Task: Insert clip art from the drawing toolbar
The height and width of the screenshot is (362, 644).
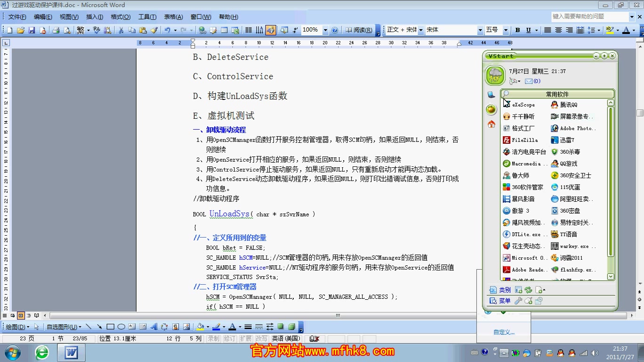Action: 175,327
